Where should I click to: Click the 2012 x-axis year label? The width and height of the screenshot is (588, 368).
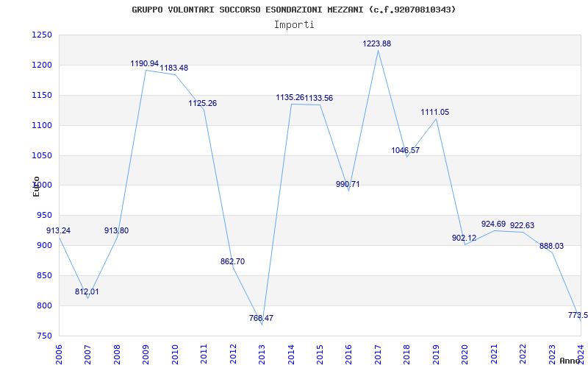[x=233, y=354]
